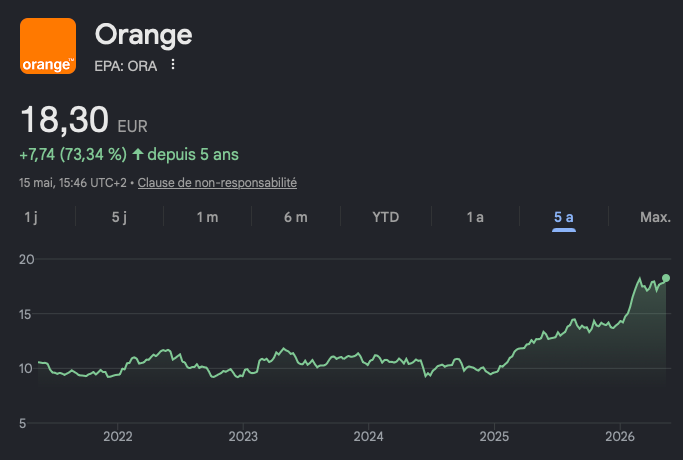Show the 1 m chart period

pos(207,216)
